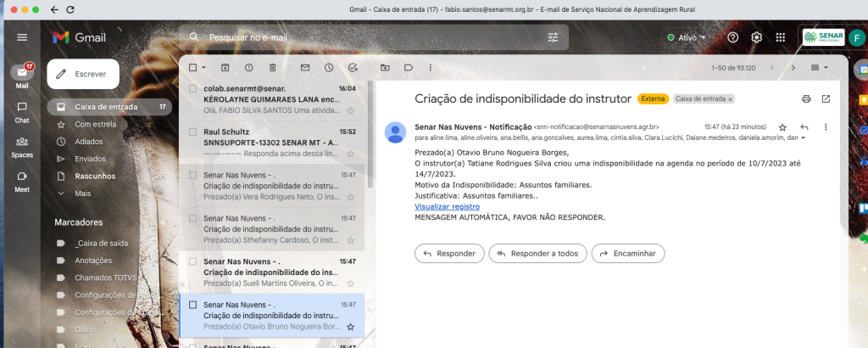The image size is (868, 348).
Task: Snooze the email with the clock icon
Action: (x=328, y=67)
